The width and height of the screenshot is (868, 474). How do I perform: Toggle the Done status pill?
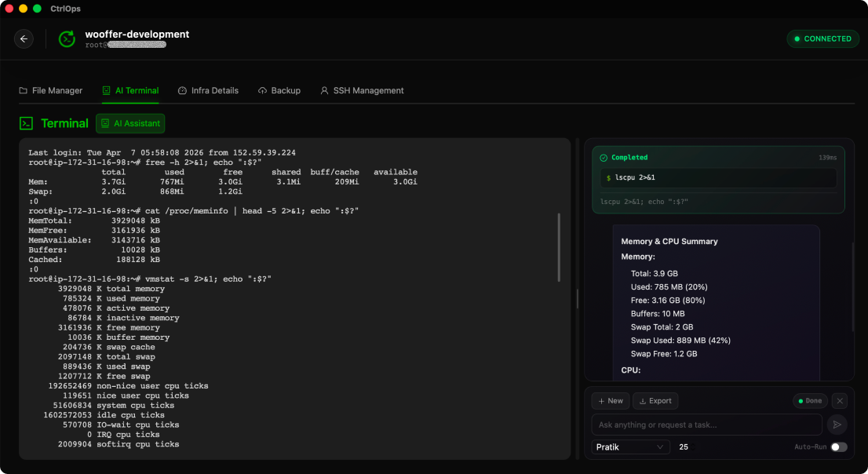[809, 400]
